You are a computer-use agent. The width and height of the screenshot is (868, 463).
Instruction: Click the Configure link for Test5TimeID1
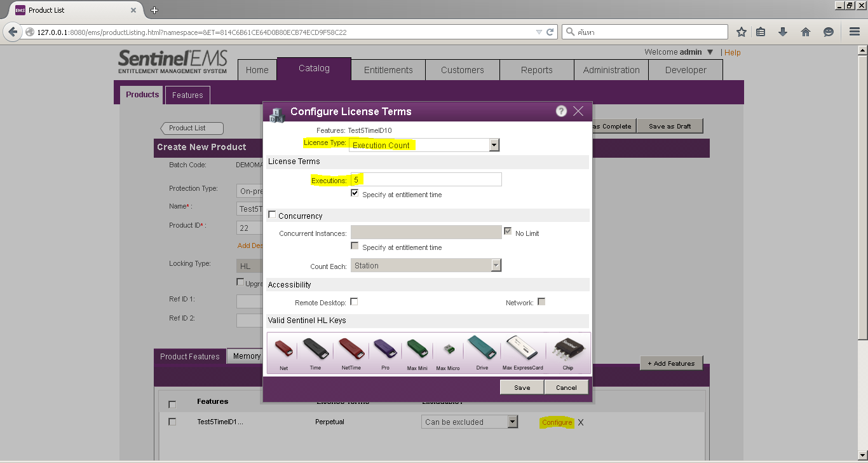coord(557,422)
